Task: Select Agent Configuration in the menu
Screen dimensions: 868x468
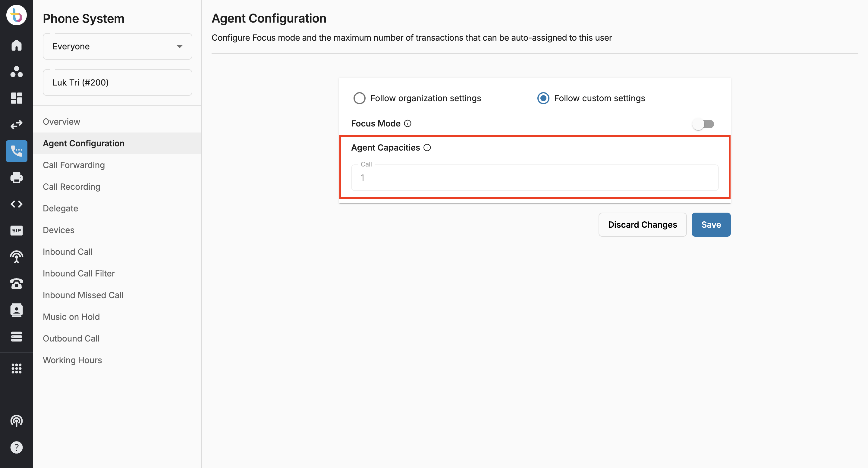Action: coord(117,143)
